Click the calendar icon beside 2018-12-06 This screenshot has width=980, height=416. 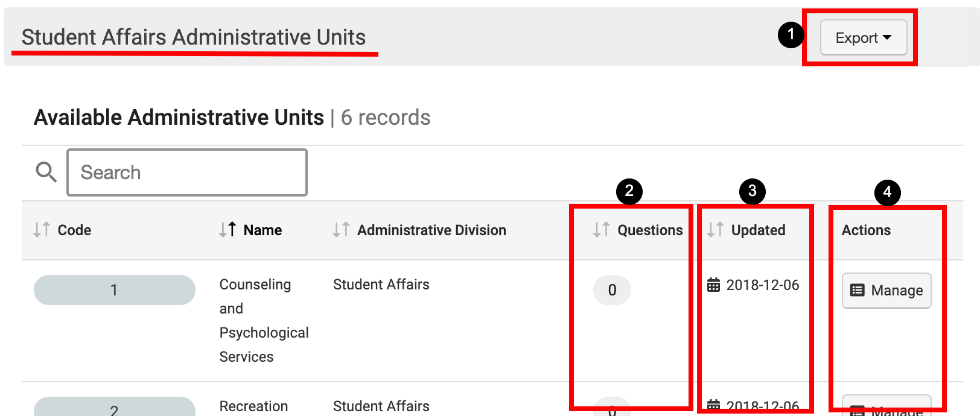click(x=713, y=285)
